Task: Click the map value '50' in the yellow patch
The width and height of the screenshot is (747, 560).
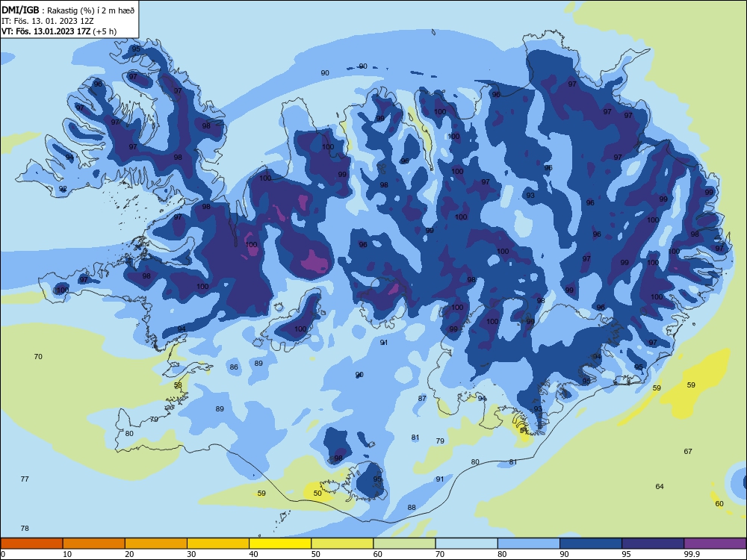Action: (317, 494)
